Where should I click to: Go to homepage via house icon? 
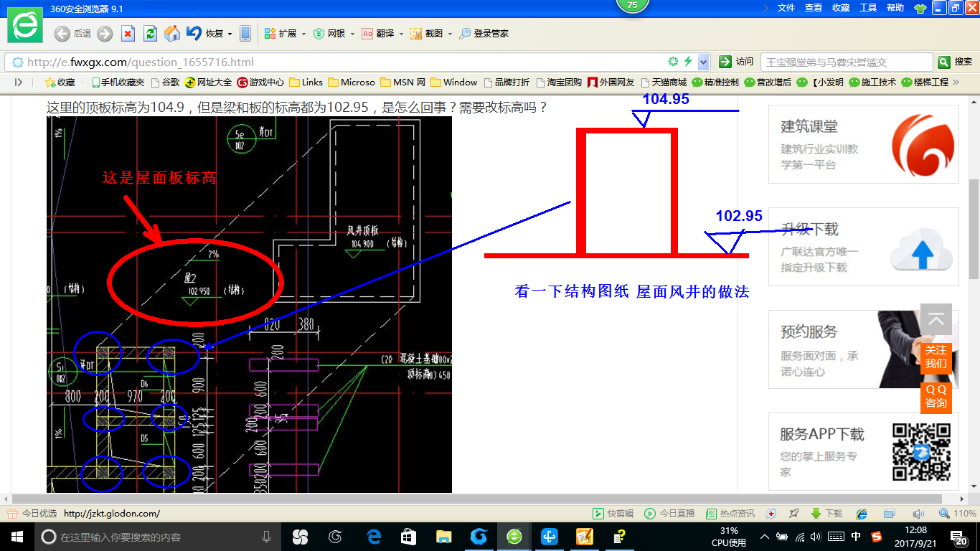(172, 34)
